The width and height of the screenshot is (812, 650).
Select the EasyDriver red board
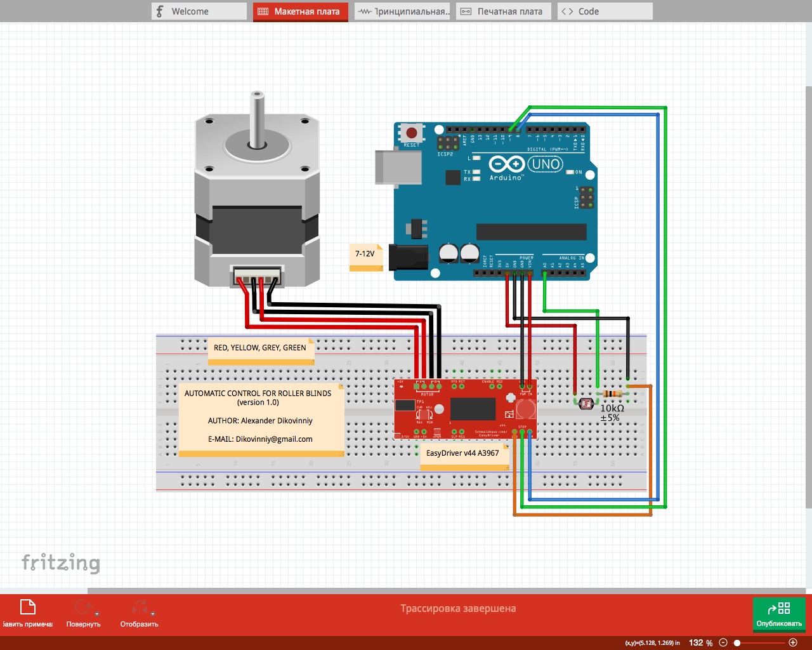[482, 409]
